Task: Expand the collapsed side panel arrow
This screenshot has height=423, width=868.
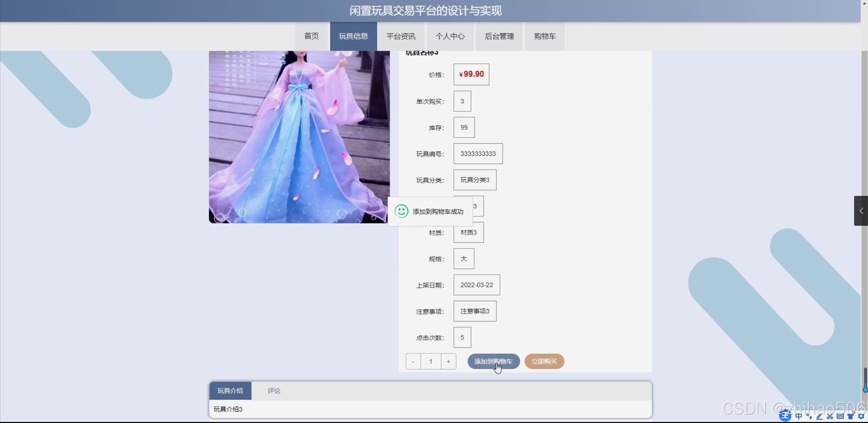Action: pos(861,211)
